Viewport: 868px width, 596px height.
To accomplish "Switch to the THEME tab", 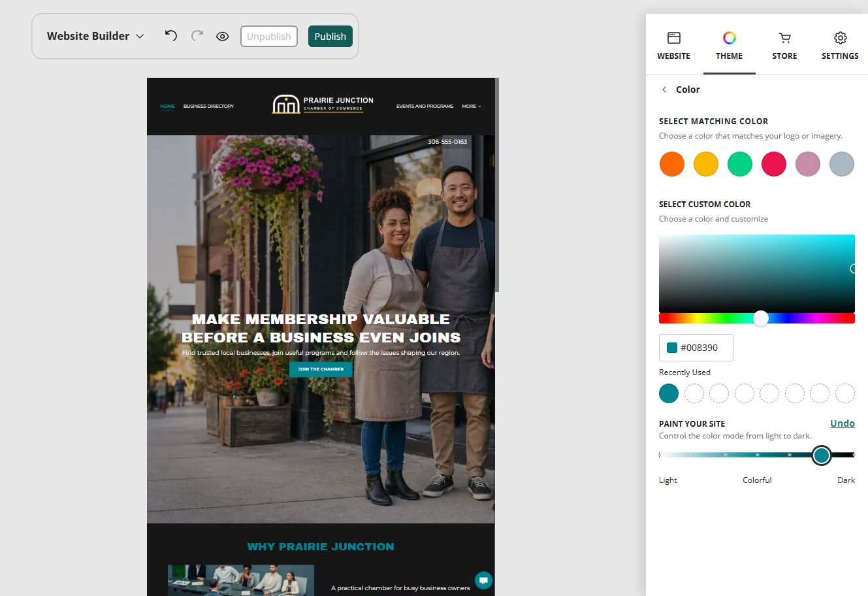I will click(x=729, y=46).
